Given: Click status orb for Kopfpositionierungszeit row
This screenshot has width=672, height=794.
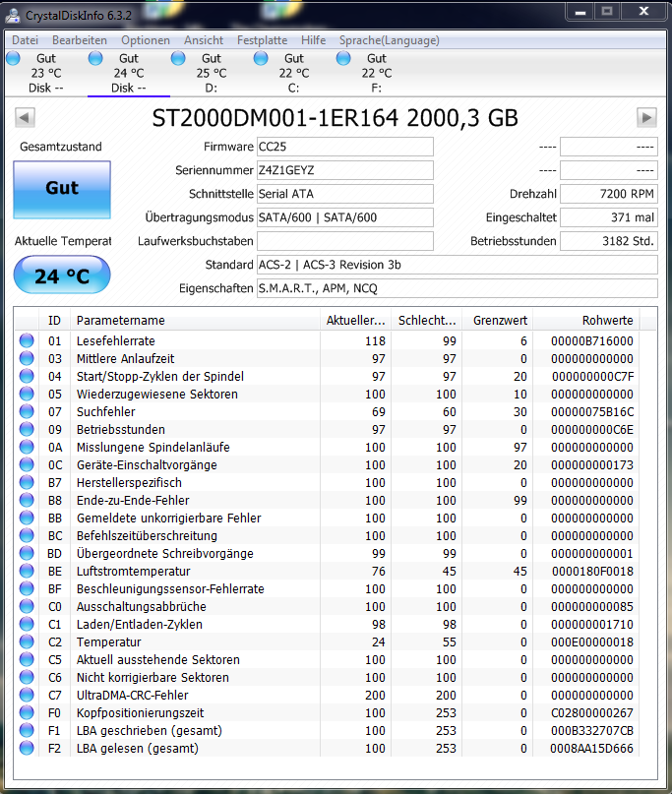Looking at the screenshot, I should click(27, 712).
